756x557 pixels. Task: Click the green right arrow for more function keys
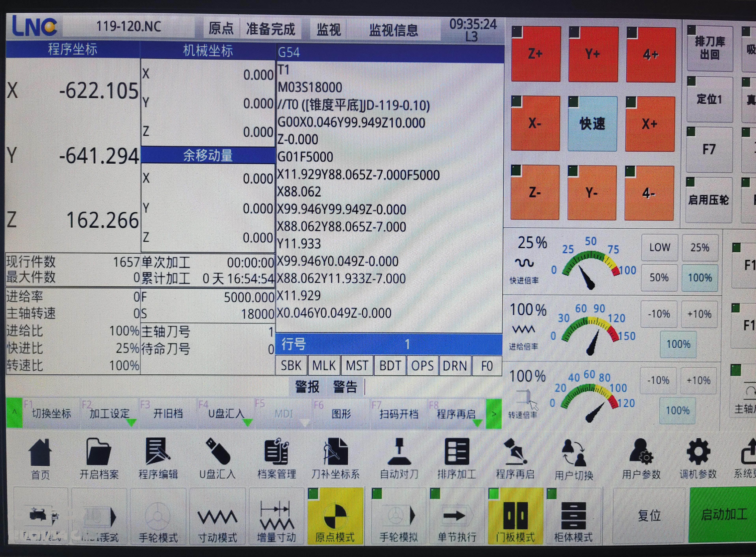(x=494, y=414)
